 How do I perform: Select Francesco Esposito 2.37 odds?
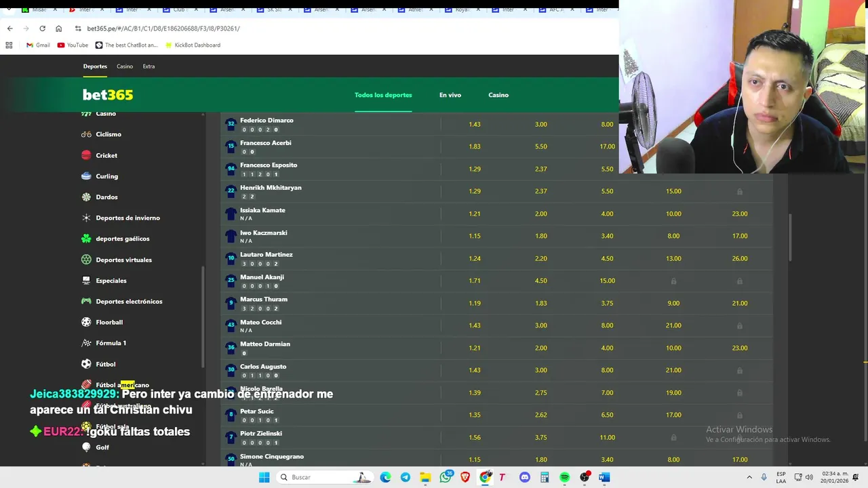point(540,169)
